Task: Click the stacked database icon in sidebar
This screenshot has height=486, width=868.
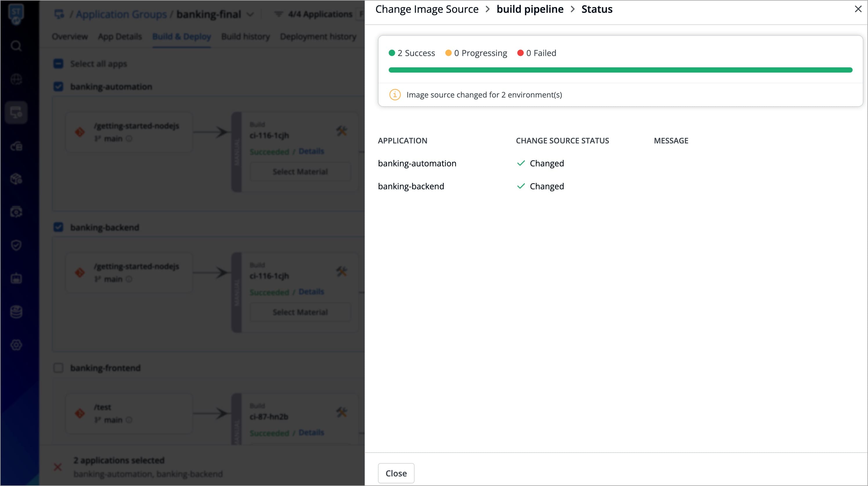Action: pyautogui.click(x=16, y=312)
